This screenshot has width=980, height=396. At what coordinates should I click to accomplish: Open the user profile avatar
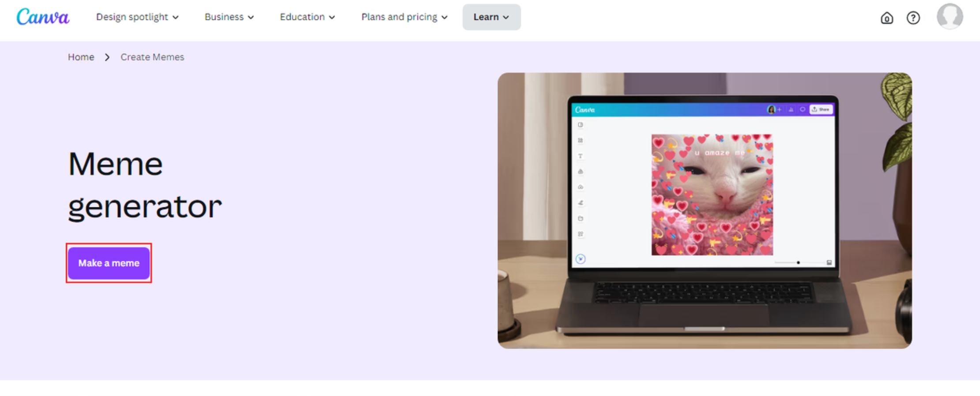(x=950, y=17)
